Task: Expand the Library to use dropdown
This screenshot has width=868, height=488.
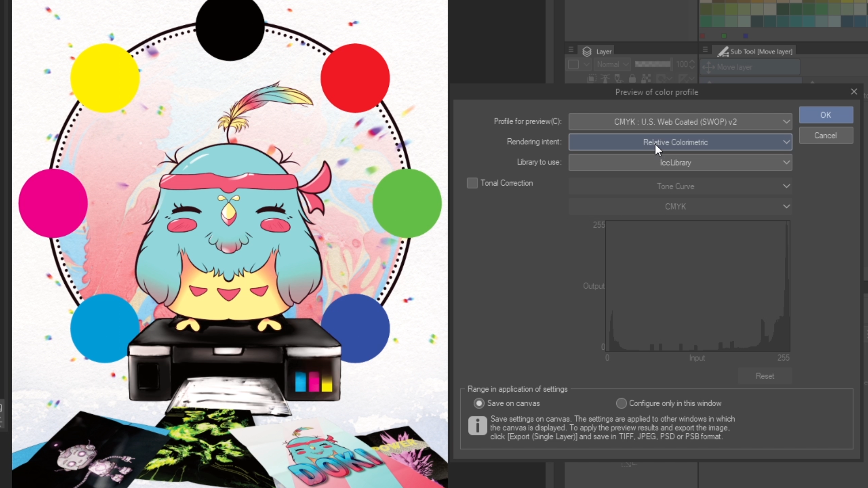Action: pyautogui.click(x=680, y=162)
